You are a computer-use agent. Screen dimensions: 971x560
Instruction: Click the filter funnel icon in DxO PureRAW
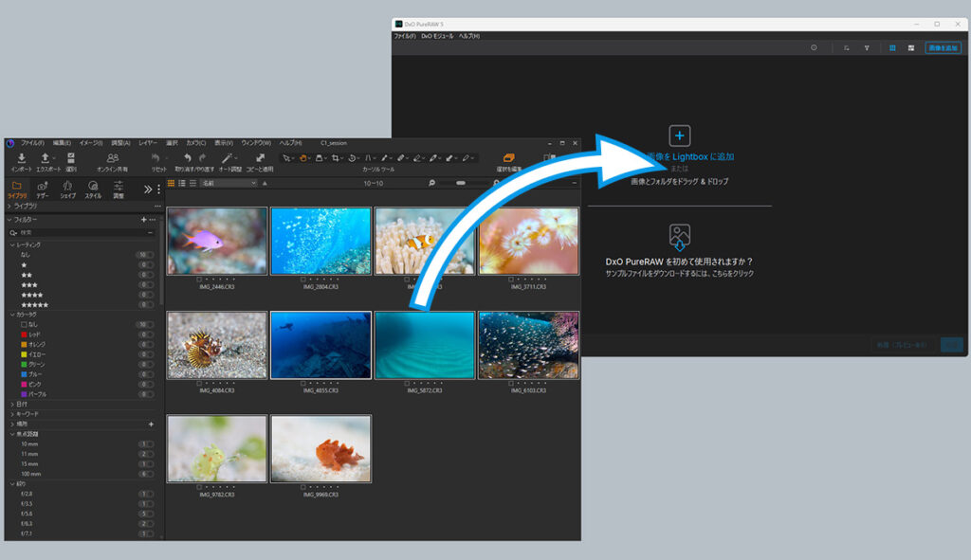(x=866, y=47)
